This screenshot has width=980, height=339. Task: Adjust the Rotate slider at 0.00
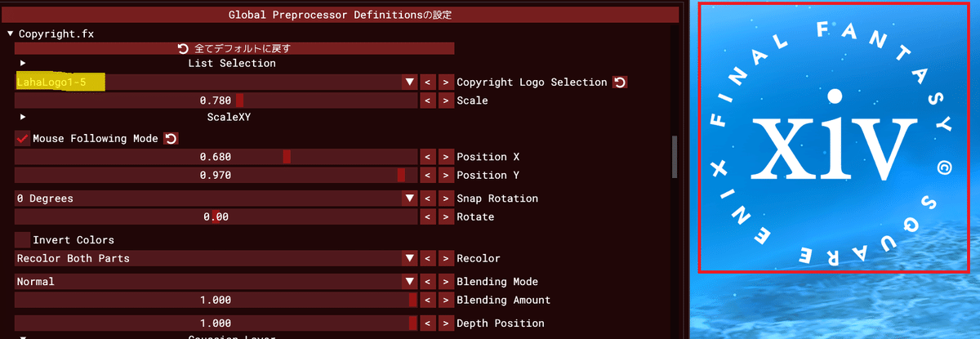tap(216, 217)
